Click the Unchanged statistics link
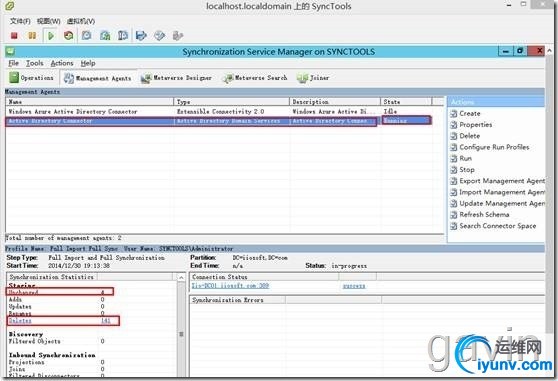Viewport: 558px width, 381px height. click(x=23, y=292)
